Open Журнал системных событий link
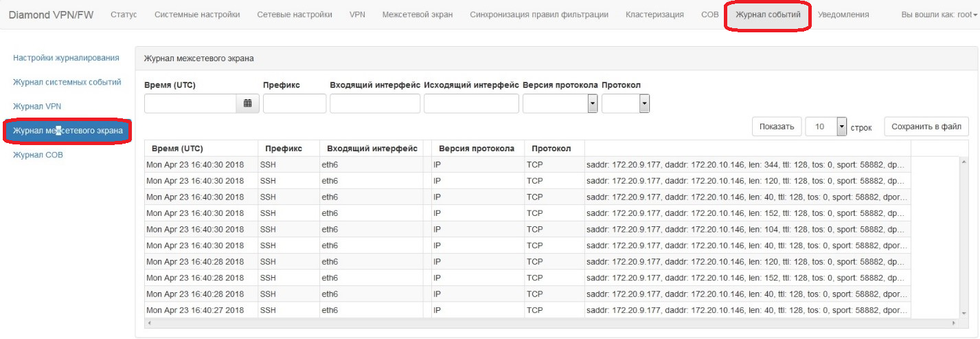 (67, 83)
